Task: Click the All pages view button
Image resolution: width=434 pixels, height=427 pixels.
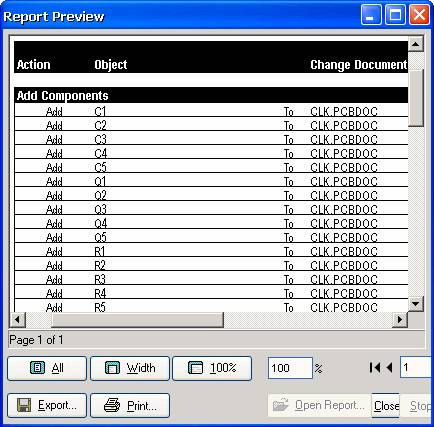Action: 47,368
